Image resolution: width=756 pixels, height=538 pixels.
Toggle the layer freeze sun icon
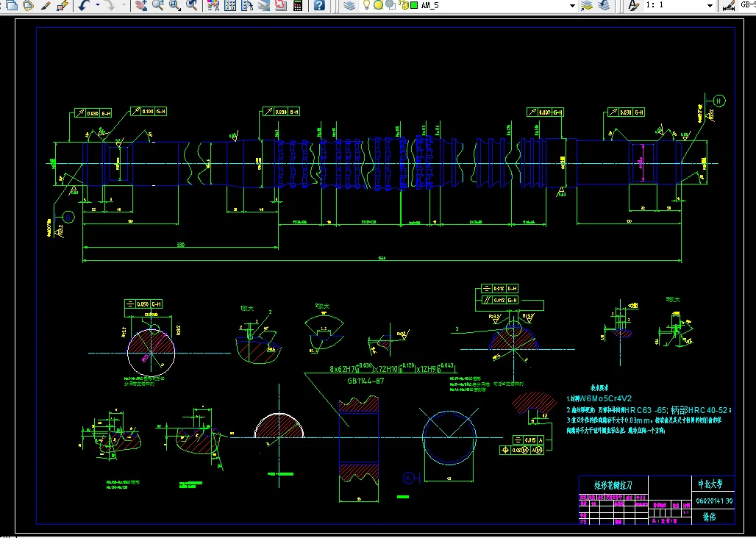[377, 5]
